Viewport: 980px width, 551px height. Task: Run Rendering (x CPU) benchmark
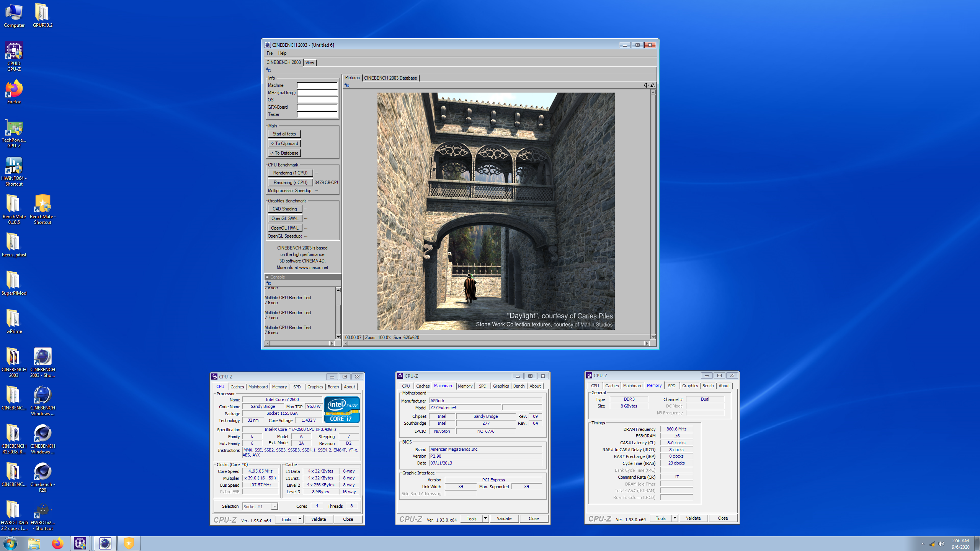coord(290,183)
